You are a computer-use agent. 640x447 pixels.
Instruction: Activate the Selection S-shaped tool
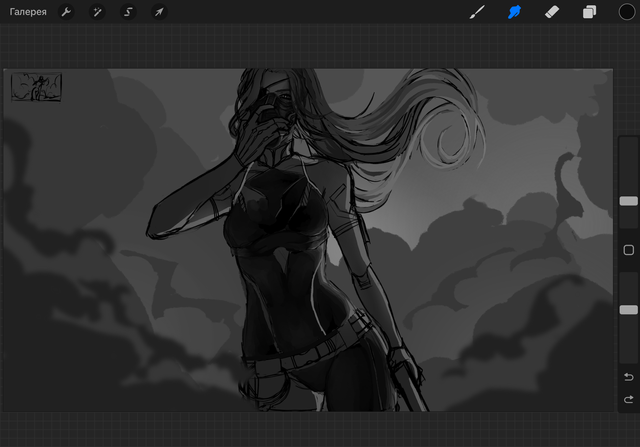128,12
